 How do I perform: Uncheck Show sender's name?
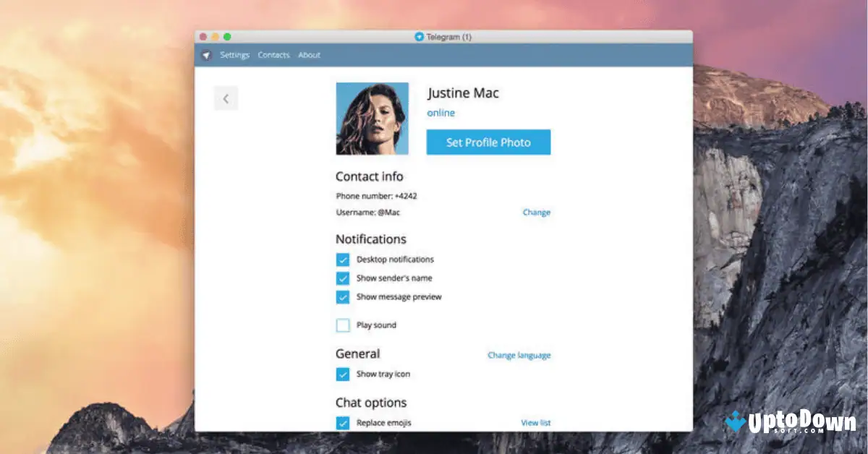pos(342,278)
